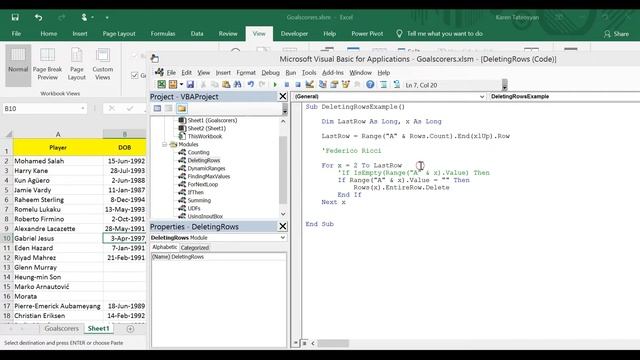Select Normal workbook view button

(x=18, y=65)
